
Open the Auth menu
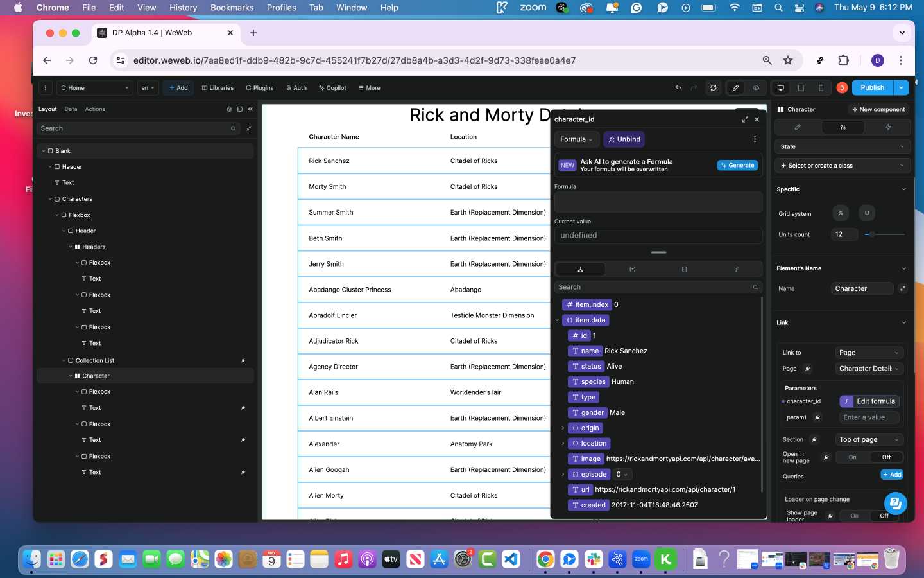tap(296, 88)
